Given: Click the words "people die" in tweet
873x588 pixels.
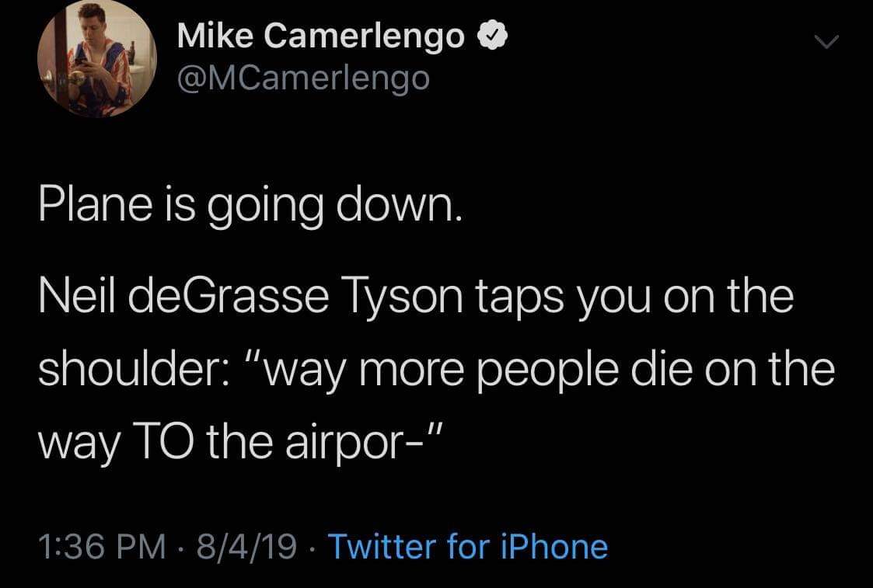Looking at the screenshot, I should pos(605,369).
